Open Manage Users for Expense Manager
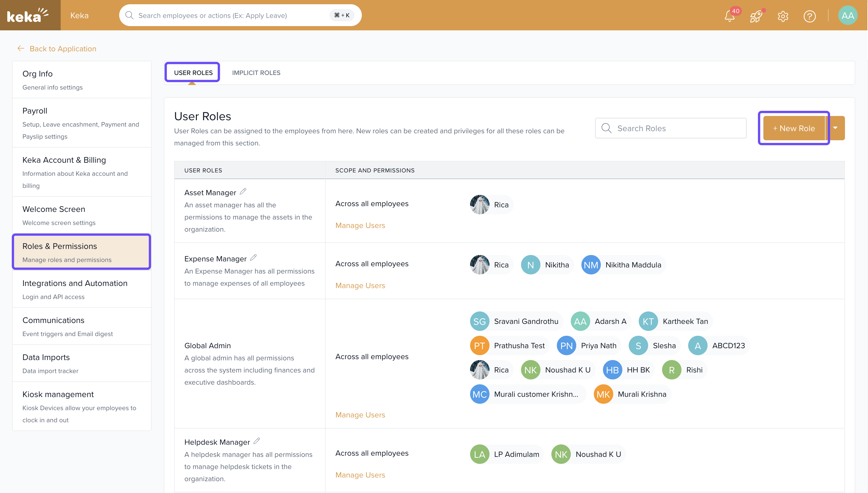The width and height of the screenshot is (868, 493). [x=360, y=285]
